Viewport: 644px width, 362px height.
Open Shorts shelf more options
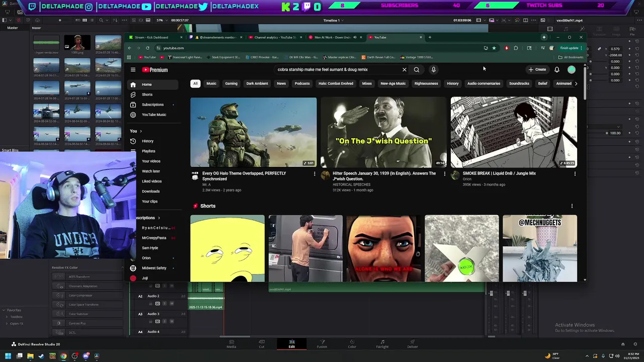point(572,206)
